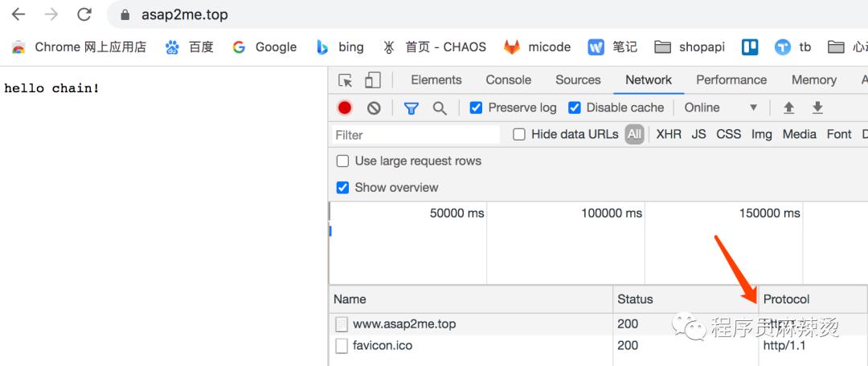Image resolution: width=868 pixels, height=366 pixels.
Task: Activate the inspect element picker icon
Action: [x=346, y=81]
